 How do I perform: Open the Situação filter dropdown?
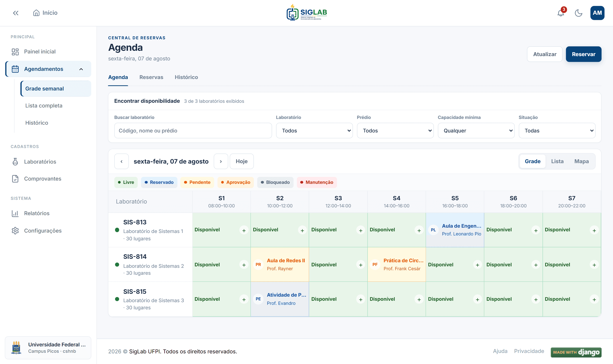point(557,130)
